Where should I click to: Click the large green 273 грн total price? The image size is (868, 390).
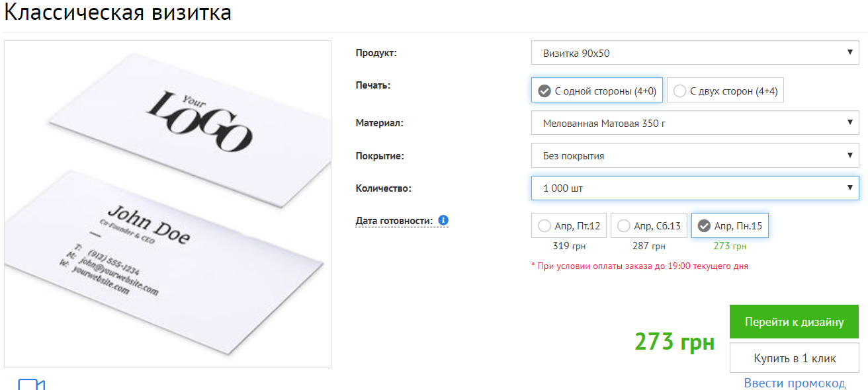pos(674,342)
